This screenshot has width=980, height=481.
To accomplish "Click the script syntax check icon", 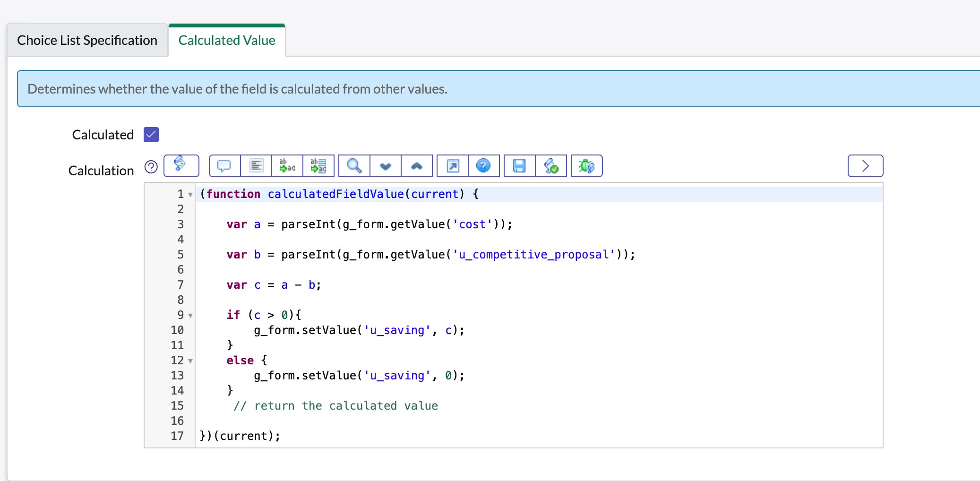I will [551, 166].
